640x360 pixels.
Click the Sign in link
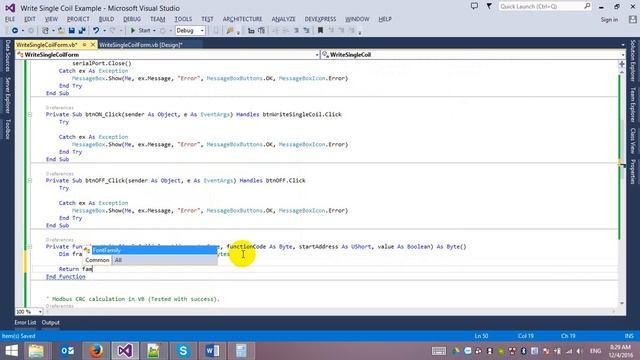[x=609, y=20]
